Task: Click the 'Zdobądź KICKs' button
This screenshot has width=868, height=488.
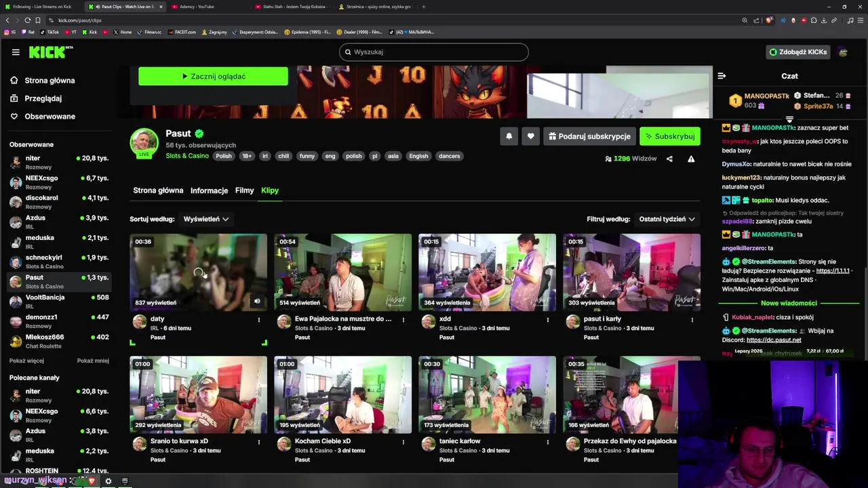Action: [x=797, y=52]
